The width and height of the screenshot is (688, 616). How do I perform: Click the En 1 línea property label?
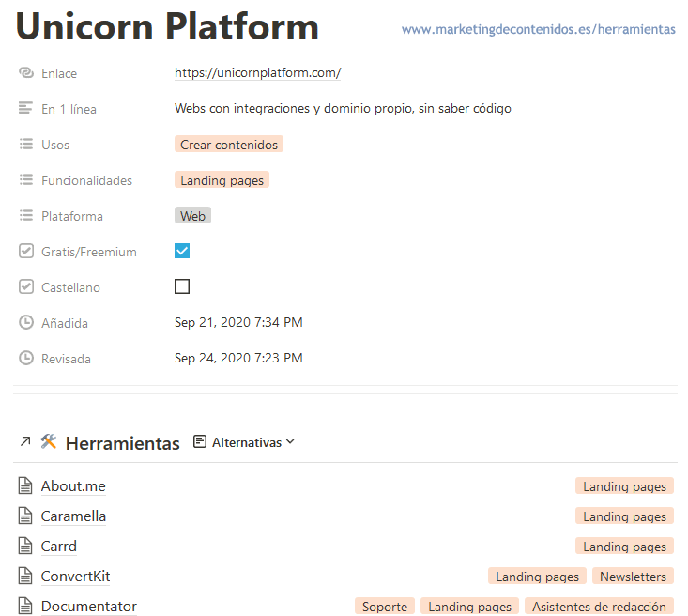tap(69, 109)
